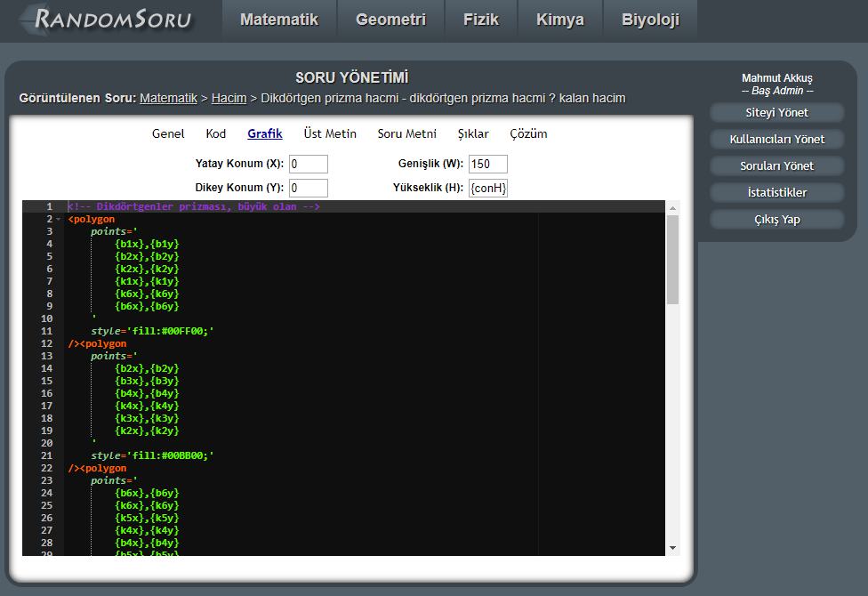Click the editor scrollbar up arrow
The width and height of the screenshot is (868, 596).
click(x=672, y=208)
